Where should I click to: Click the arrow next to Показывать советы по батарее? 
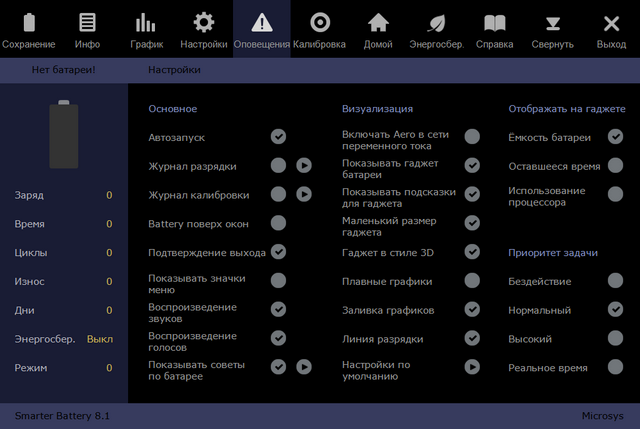coord(304,367)
